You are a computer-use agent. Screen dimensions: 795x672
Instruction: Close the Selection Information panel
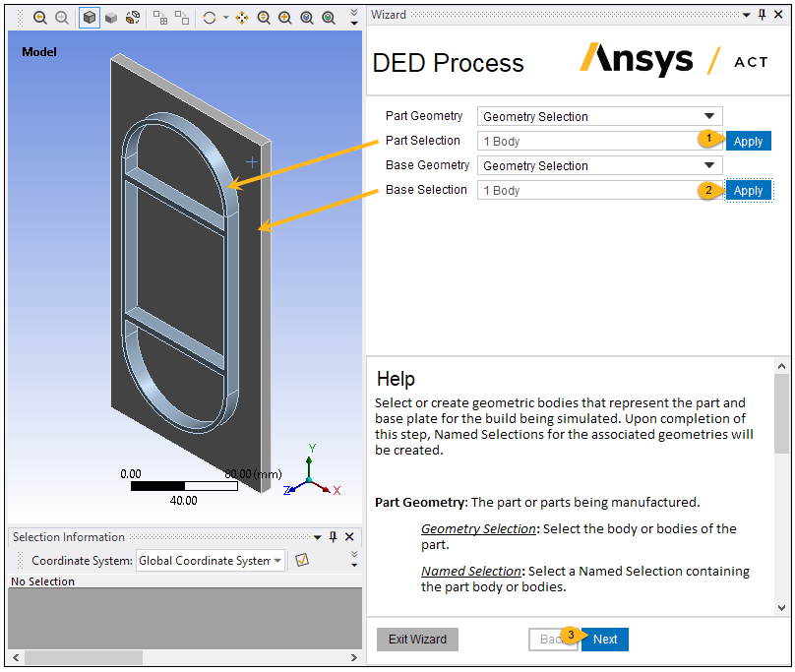coord(349,537)
